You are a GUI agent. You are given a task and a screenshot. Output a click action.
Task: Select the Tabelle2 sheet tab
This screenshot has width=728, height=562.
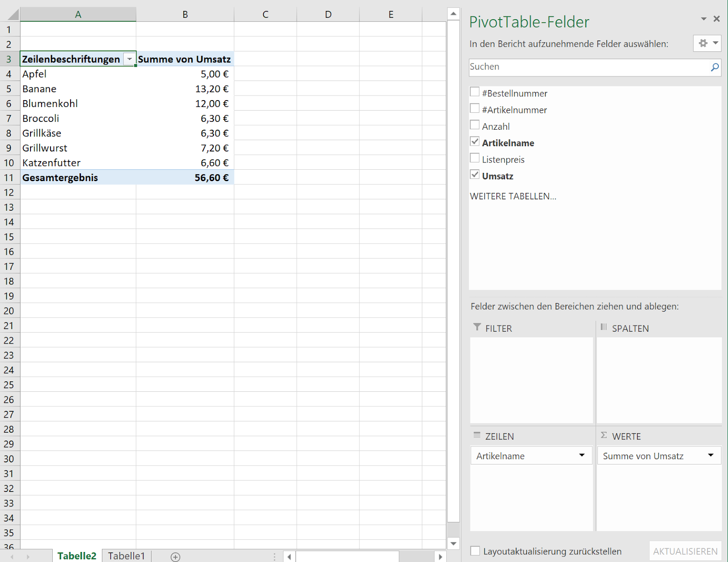(x=77, y=556)
